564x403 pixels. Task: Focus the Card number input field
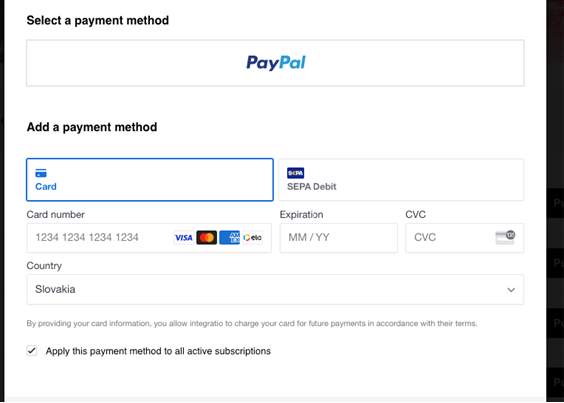149,237
